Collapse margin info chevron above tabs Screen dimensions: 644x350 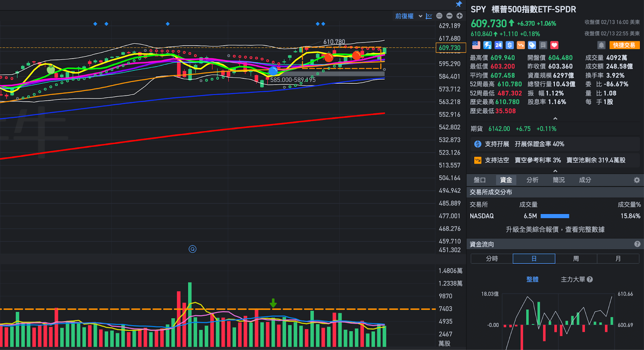tap(555, 171)
